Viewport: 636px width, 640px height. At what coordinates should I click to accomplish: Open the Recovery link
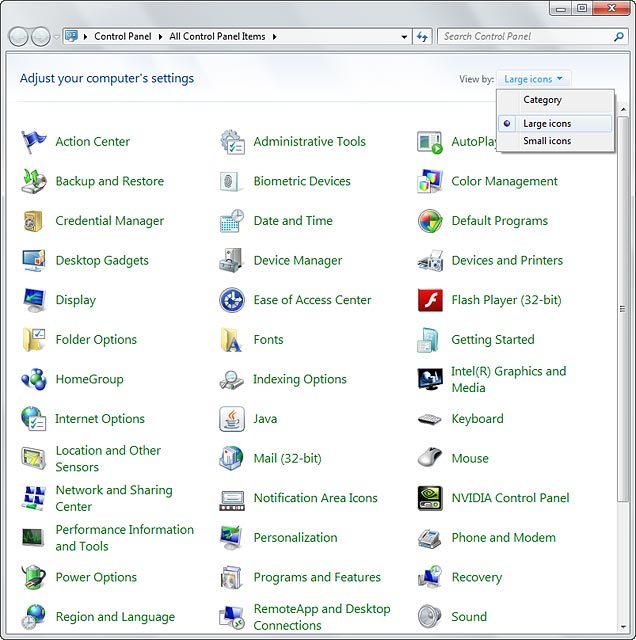[477, 577]
